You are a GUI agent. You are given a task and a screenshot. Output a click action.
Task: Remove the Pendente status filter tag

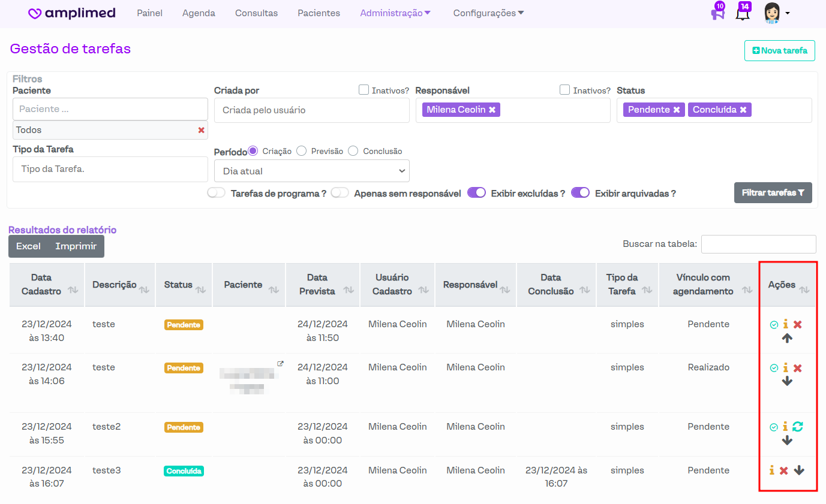point(676,110)
